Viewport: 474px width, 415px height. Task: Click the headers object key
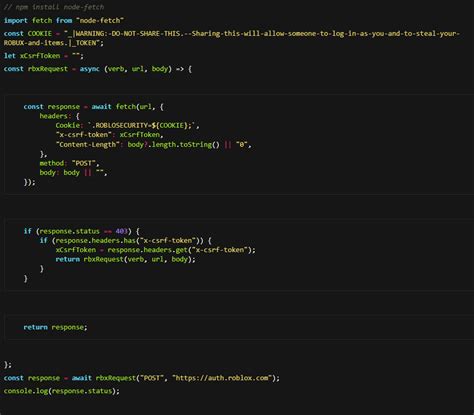[53, 116]
